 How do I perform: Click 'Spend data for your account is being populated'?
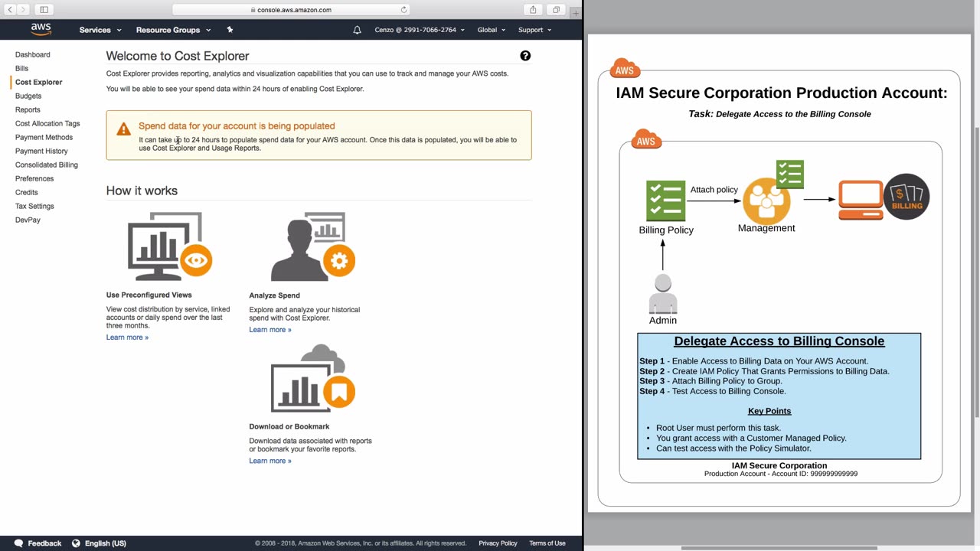tap(237, 126)
